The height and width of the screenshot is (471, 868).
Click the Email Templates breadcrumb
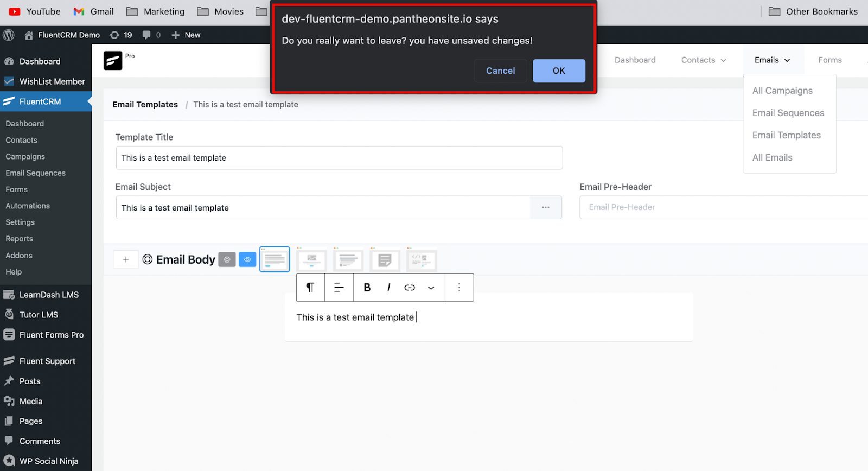point(145,105)
